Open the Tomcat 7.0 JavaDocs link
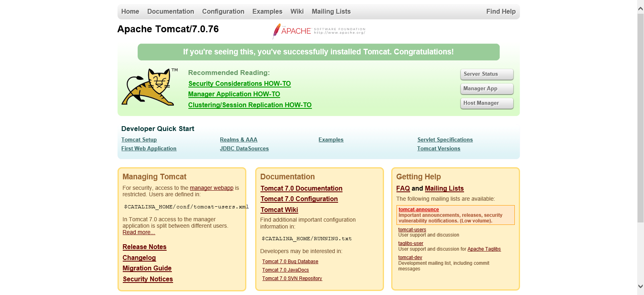The width and height of the screenshot is (644, 295). pyautogui.click(x=285, y=270)
